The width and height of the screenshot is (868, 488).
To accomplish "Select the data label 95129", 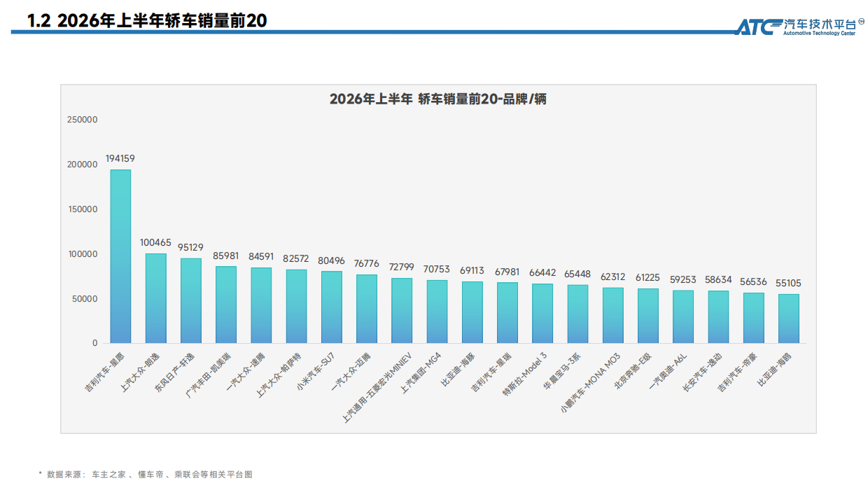I will click(190, 248).
